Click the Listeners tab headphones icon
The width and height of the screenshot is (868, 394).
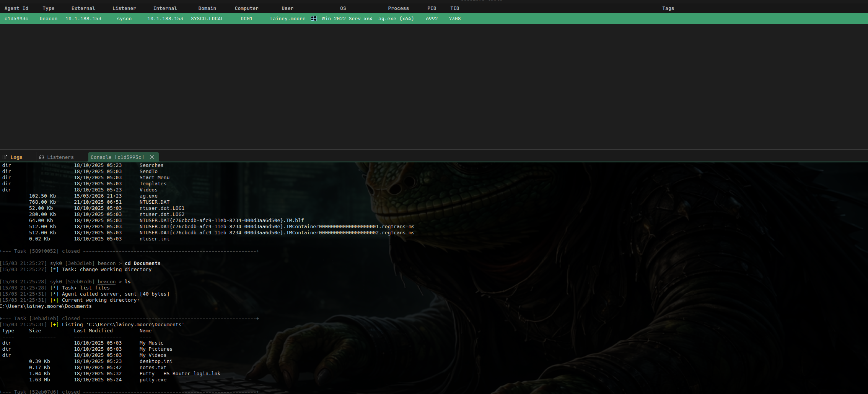click(x=42, y=157)
